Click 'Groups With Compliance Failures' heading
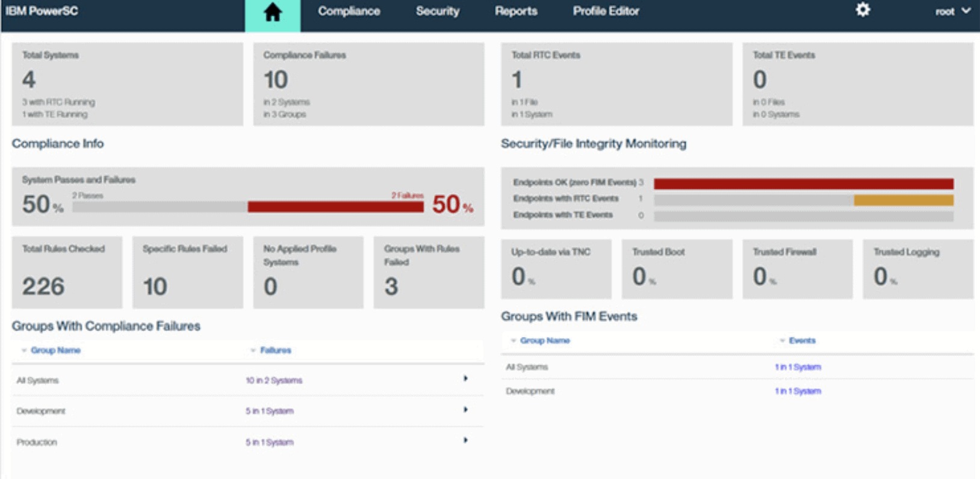980x479 pixels. (106, 326)
